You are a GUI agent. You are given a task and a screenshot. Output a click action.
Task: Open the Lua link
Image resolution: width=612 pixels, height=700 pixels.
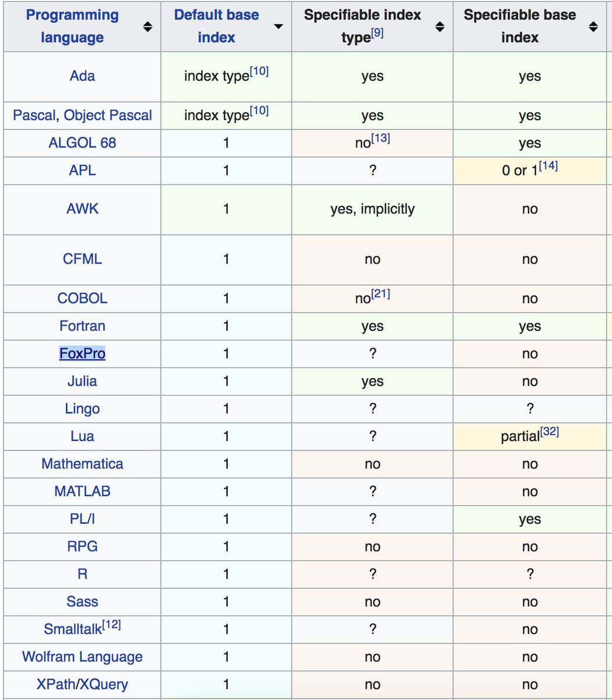[82, 436]
